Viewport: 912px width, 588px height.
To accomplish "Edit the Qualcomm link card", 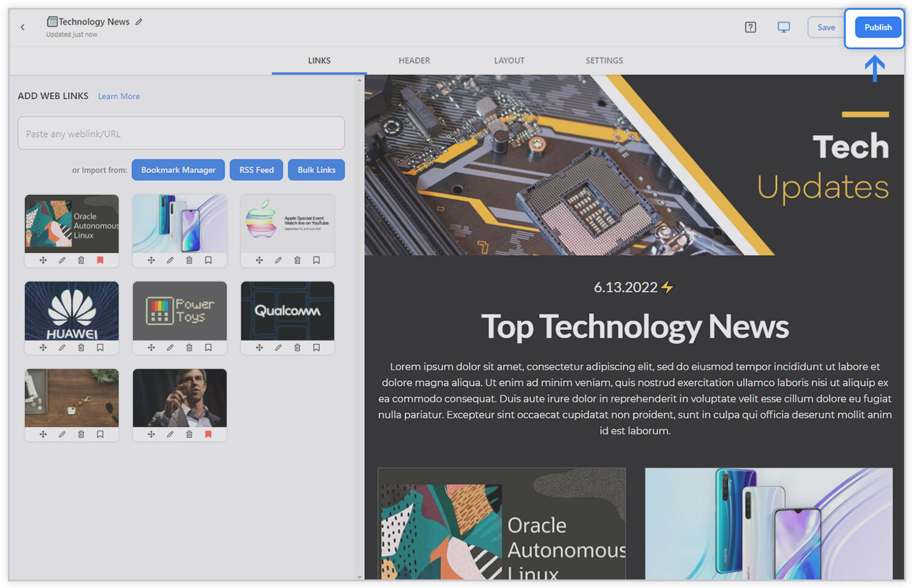I will click(278, 348).
